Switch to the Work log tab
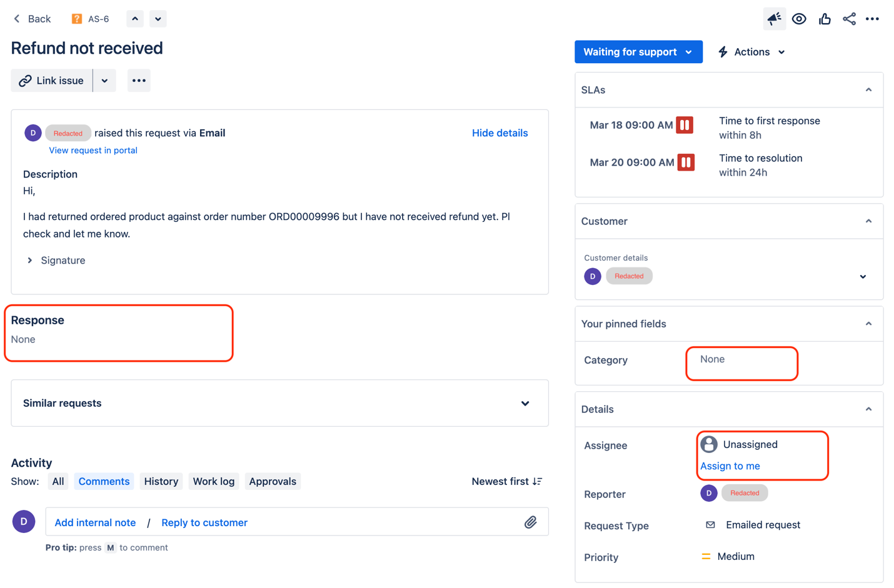The width and height of the screenshot is (894, 588). (x=214, y=481)
